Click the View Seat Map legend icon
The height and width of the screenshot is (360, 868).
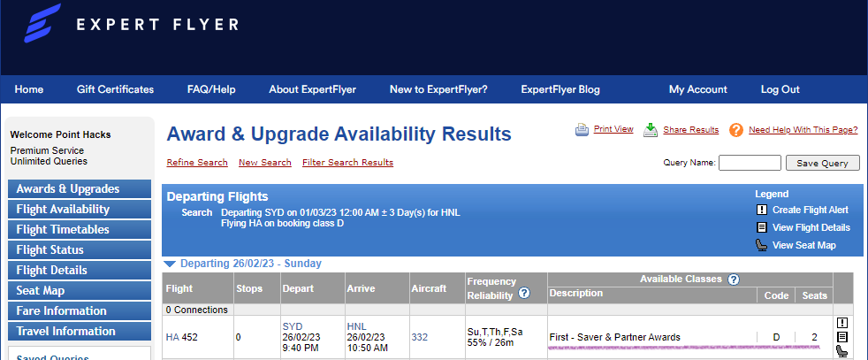[x=762, y=245]
